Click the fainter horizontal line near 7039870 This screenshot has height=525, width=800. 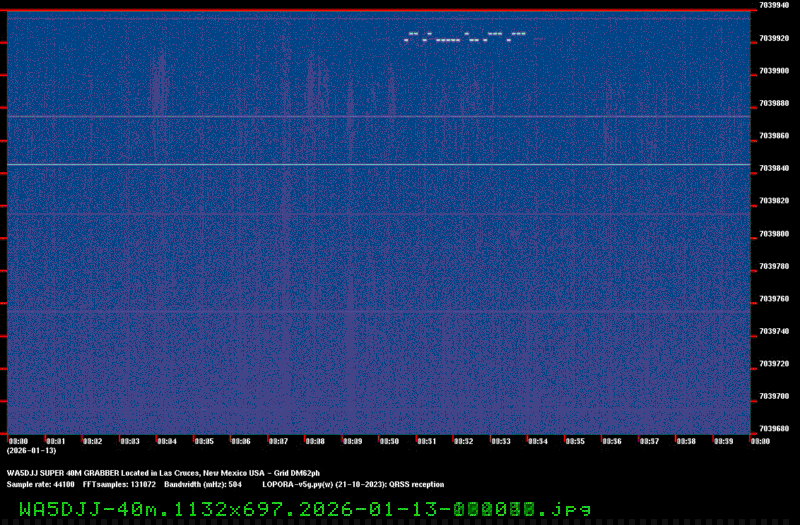378,117
